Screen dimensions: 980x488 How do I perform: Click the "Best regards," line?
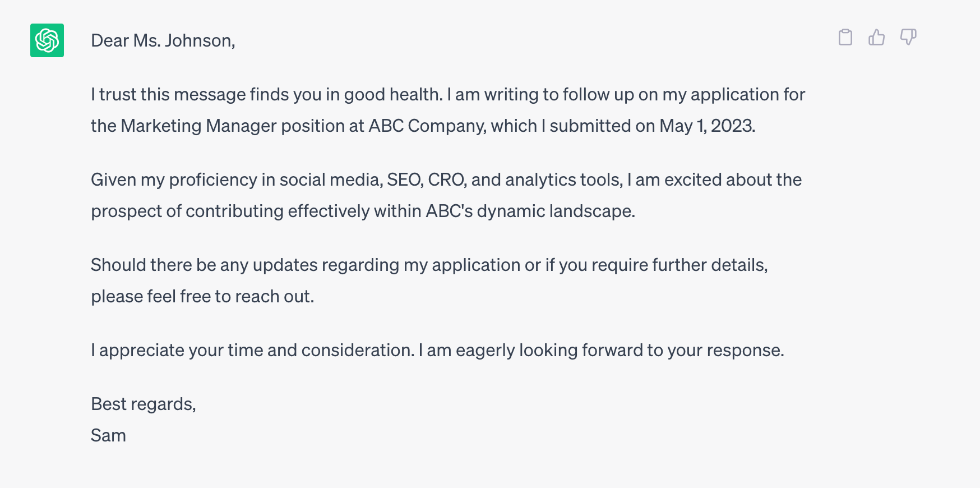[144, 404]
